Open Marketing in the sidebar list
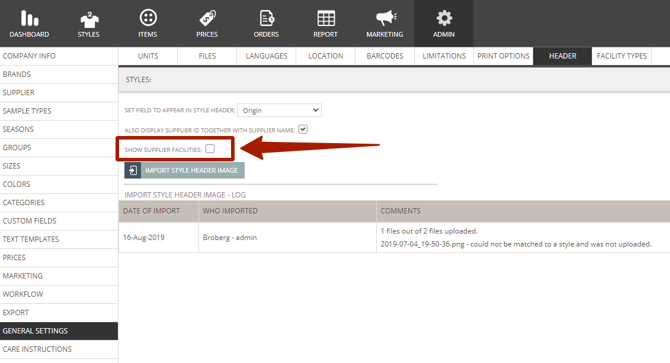This screenshot has width=670, height=363. point(59,276)
